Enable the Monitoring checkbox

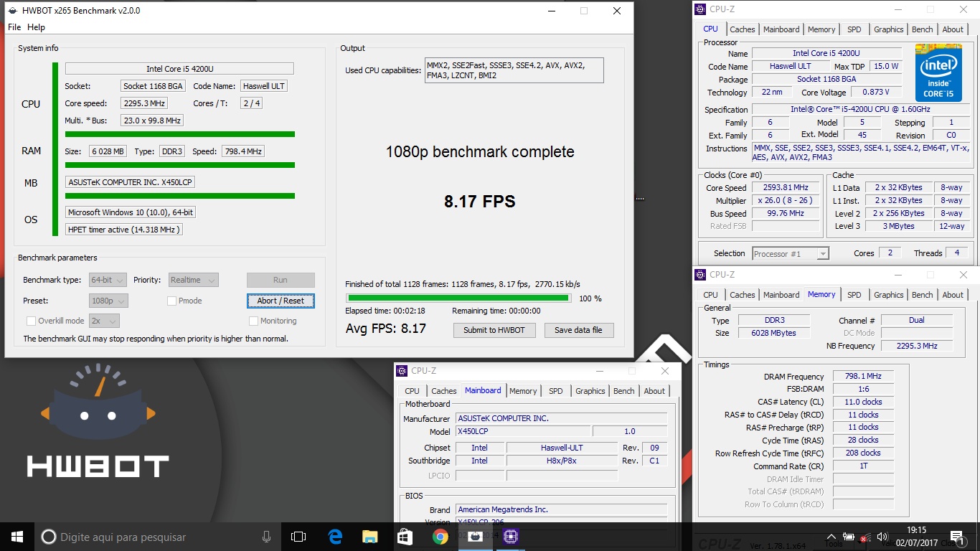[253, 321]
